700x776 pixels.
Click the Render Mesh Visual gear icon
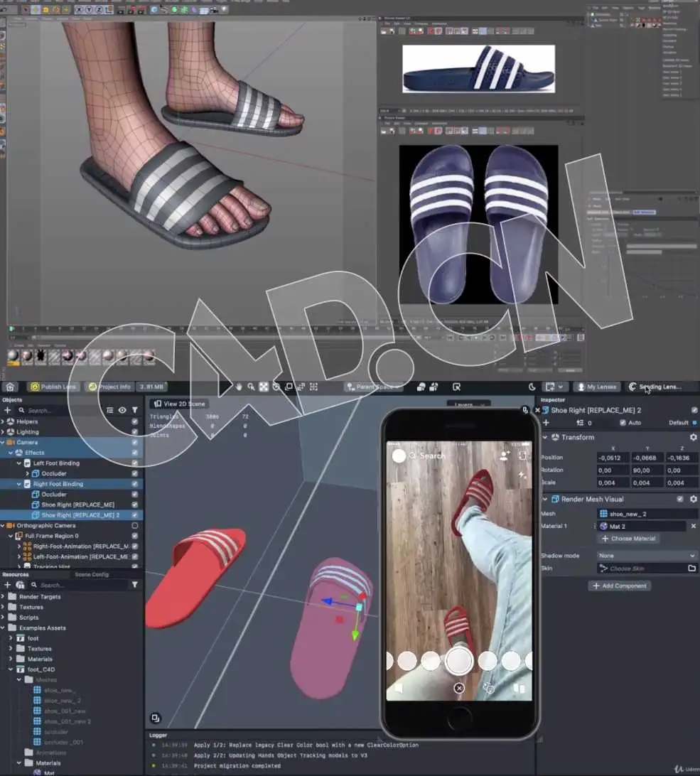click(693, 499)
